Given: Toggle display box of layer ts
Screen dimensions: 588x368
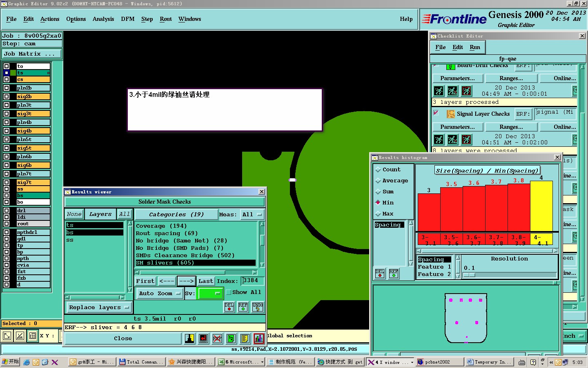Looking at the screenshot, I should 7,73.
